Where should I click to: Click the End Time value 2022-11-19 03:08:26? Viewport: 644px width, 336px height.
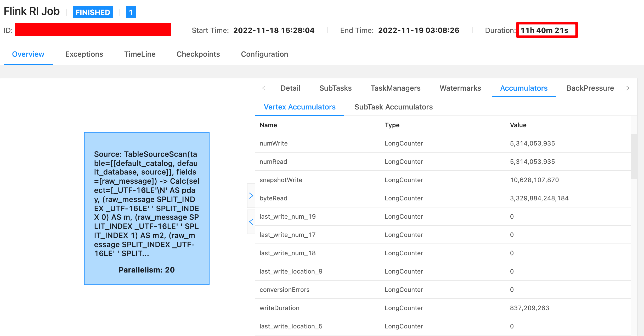[x=419, y=30]
